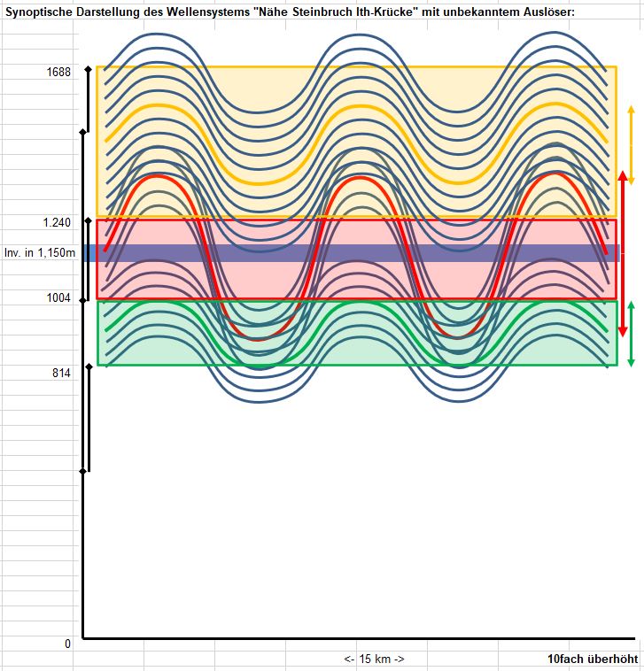Select the 1688 altitude label
This screenshot has width=644, height=671.
point(58,73)
